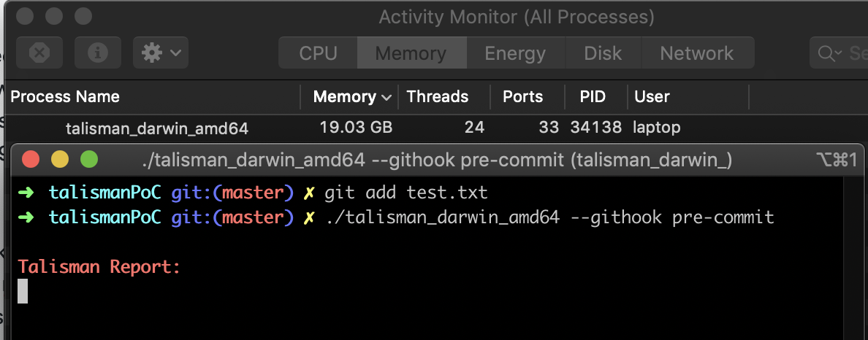The width and height of the screenshot is (868, 340).
Task: Toggle Memory column sort order arrow
Action: pos(387,98)
